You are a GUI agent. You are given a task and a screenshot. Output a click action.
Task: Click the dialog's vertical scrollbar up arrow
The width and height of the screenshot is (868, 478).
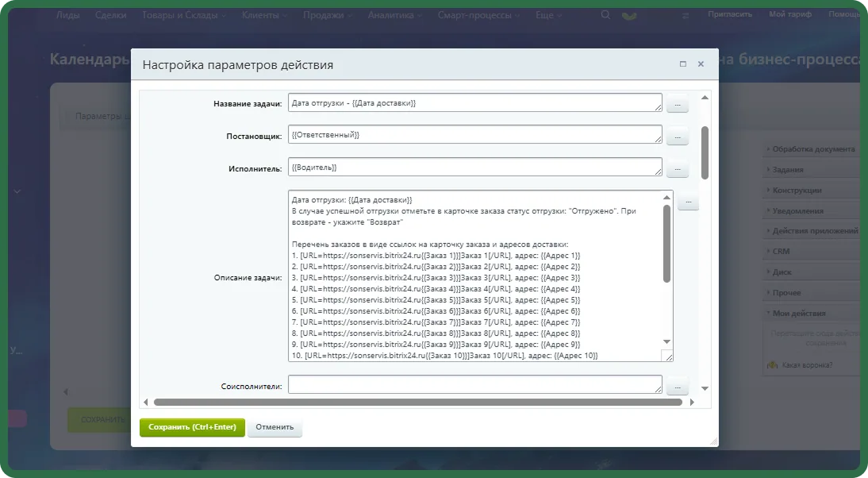click(x=705, y=98)
